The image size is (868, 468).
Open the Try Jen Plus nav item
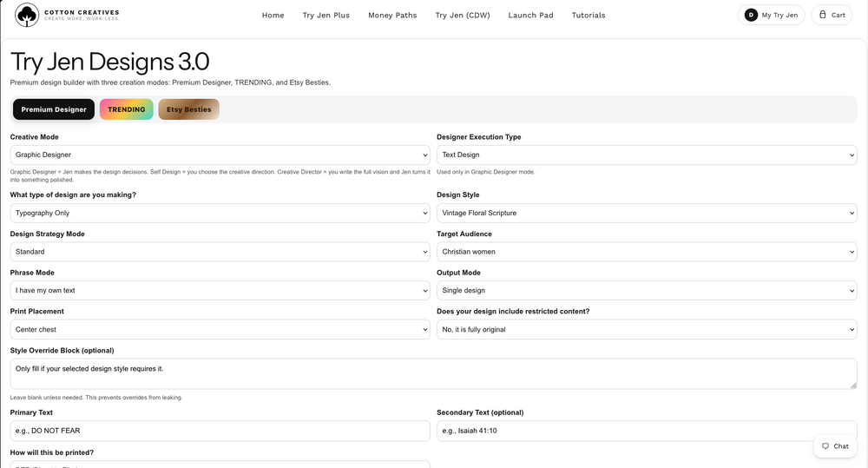pyautogui.click(x=326, y=16)
